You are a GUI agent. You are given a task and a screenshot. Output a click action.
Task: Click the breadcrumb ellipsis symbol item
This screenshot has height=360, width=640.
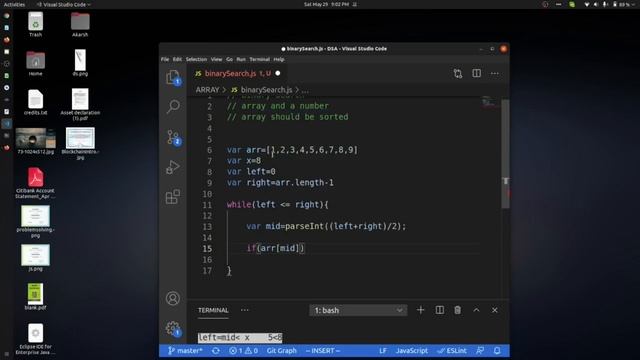305,90
